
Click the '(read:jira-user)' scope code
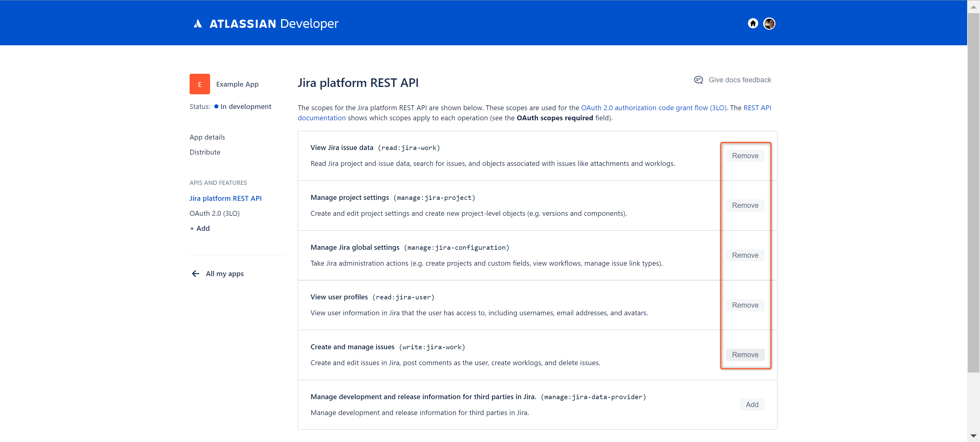pos(403,298)
